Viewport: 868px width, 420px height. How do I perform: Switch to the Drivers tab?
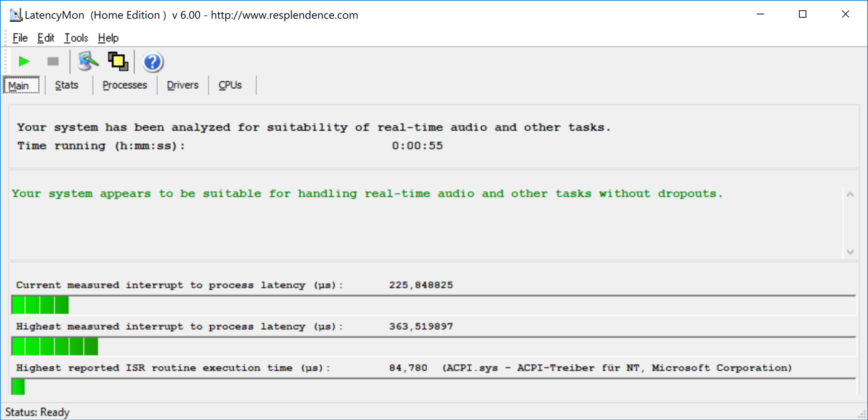(183, 85)
